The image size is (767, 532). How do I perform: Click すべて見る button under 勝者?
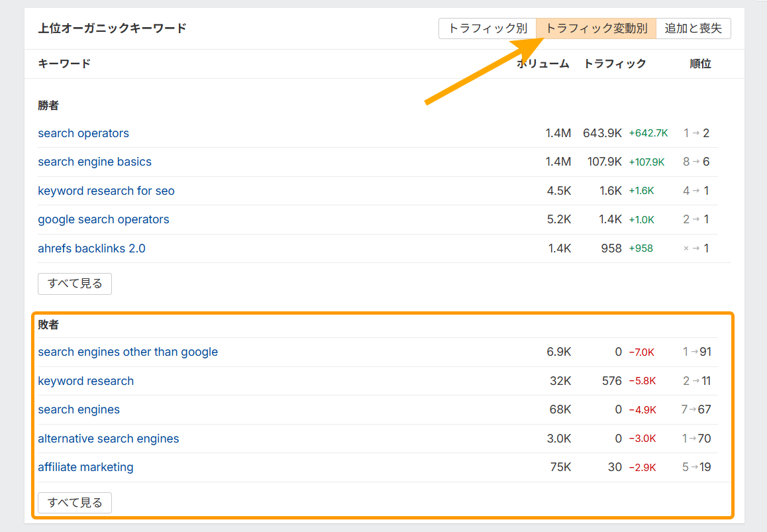coord(75,284)
